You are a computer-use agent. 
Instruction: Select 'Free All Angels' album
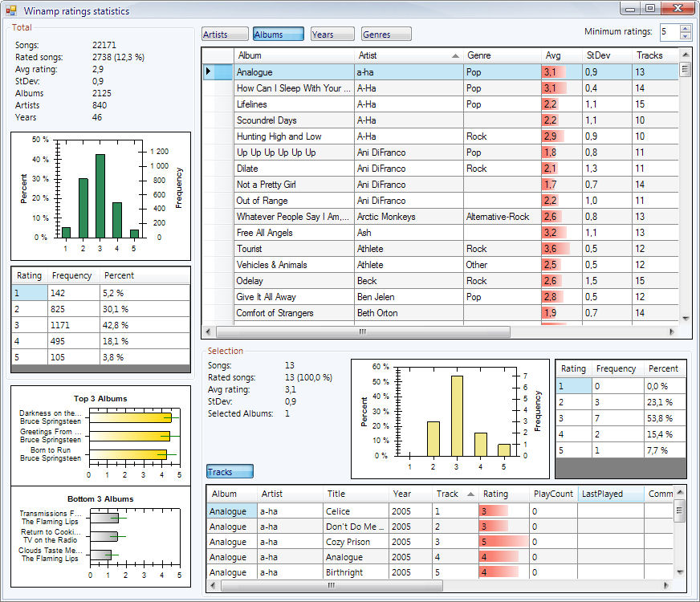click(294, 233)
